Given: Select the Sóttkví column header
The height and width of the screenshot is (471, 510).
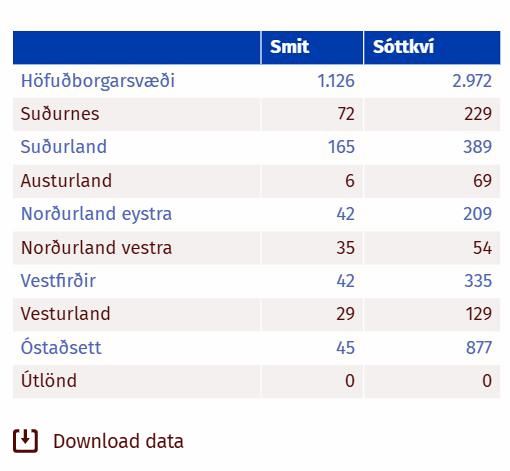Looking at the screenshot, I should pos(403,47).
